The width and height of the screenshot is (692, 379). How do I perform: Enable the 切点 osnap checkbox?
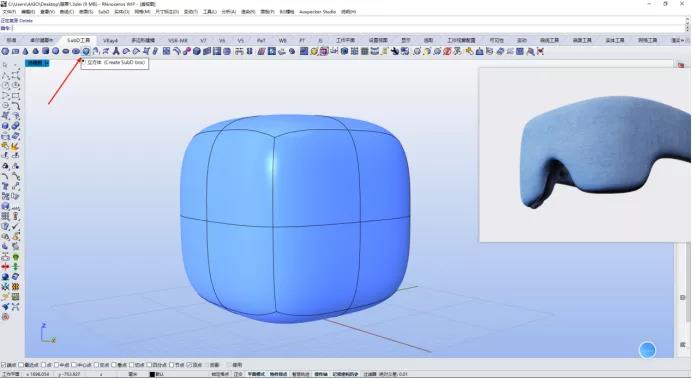tap(131, 365)
